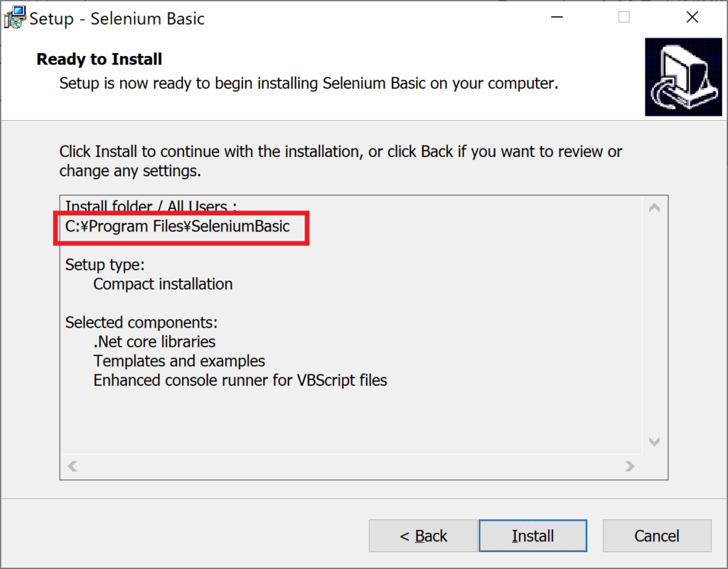This screenshot has width=728, height=569.
Task: Go back with the Back button
Action: 423,536
